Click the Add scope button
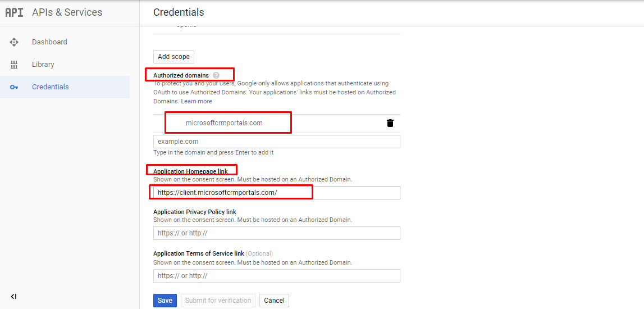This screenshot has height=309, width=644. [173, 57]
